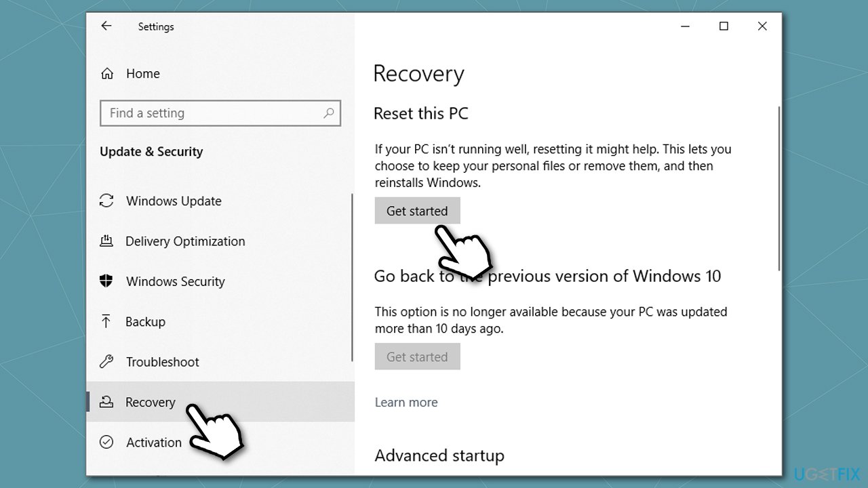Click the sidebar navigation scrollbar

pos(352,278)
